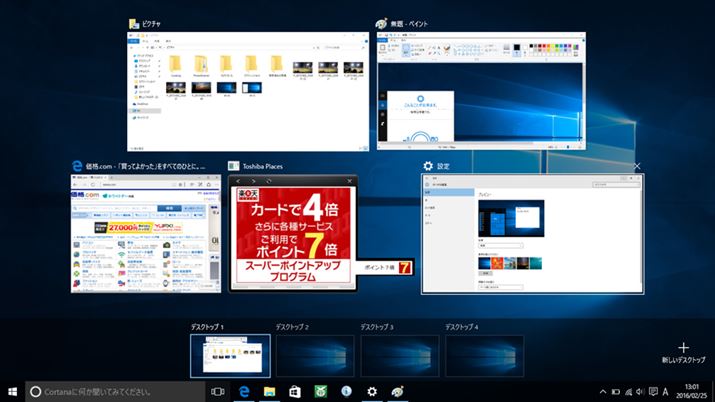The image size is (715, 402).
Task: Open the Action Center notification icon
Action: (x=651, y=391)
